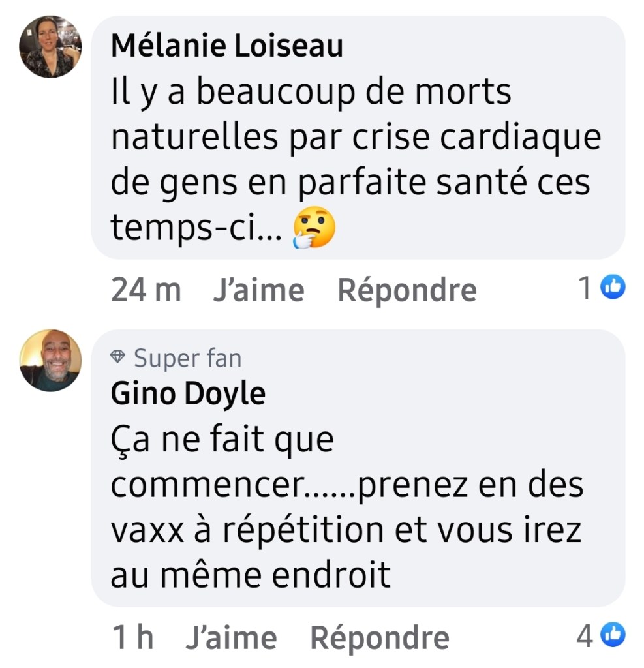Click the Gino Doyle name link
Image resolution: width=644 pixels, height=668 pixels.
pyautogui.click(x=188, y=393)
